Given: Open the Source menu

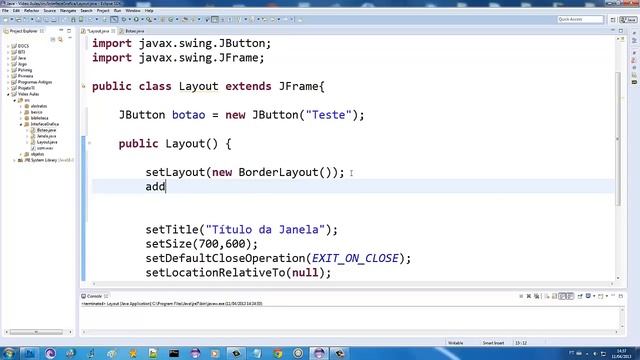Looking at the screenshot, I should (49, 11).
